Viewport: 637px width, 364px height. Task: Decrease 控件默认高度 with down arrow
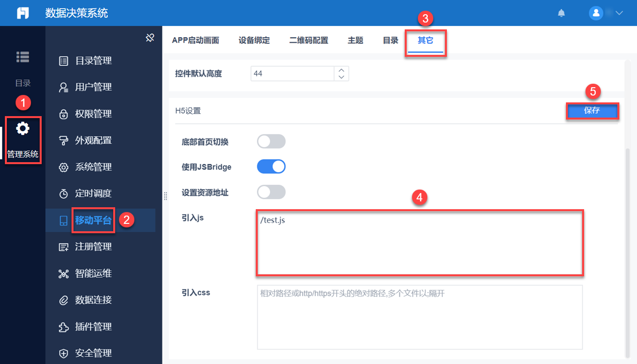(x=342, y=77)
